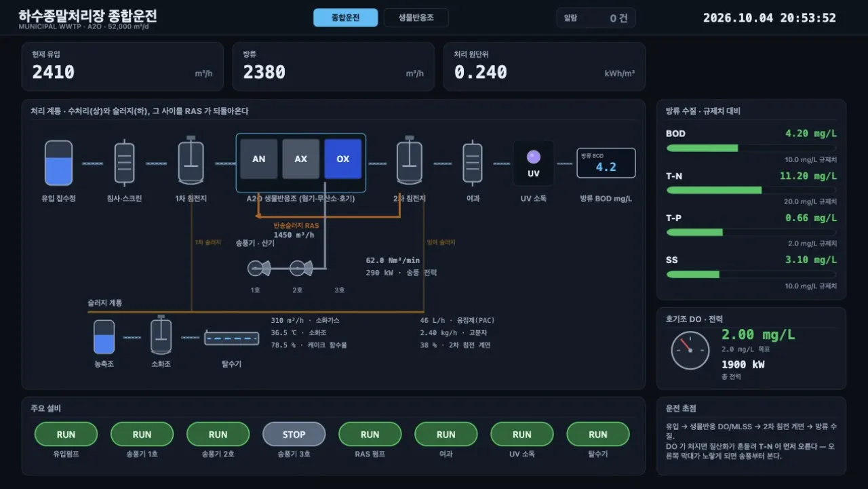Select the 1차 침전지 clarifier icon
Screen dimensions: 868x489
(191, 161)
